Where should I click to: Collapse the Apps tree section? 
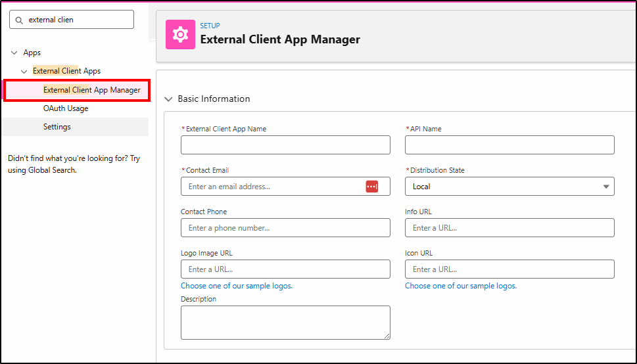tap(14, 53)
